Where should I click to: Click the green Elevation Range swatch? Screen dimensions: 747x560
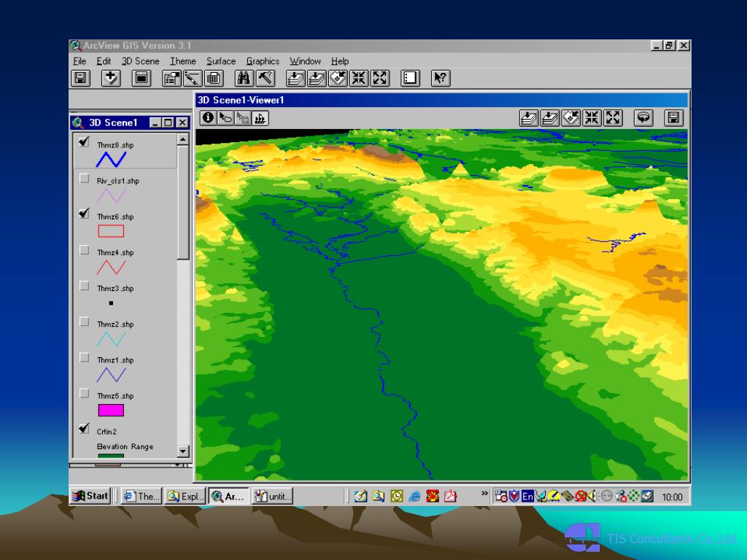click(x=111, y=456)
